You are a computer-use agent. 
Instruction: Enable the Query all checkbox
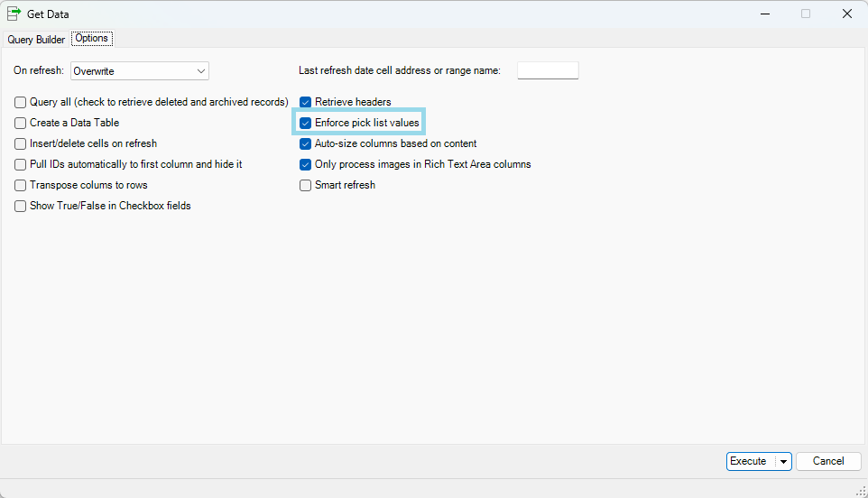click(x=21, y=102)
